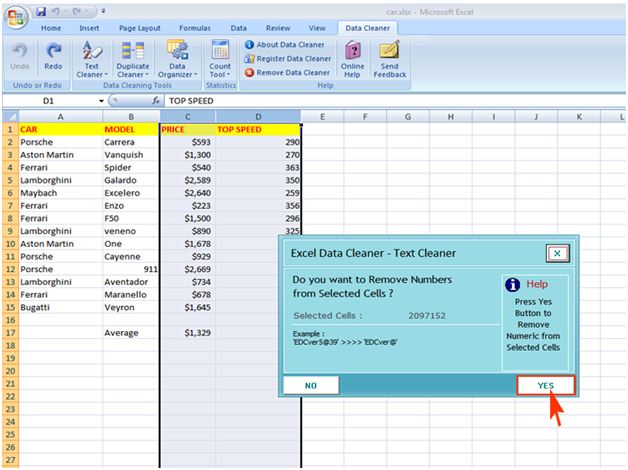Screen dimensions: 628x470
Task: Open the Duplicate Cleaner tool
Action: pyautogui.click(x=133, y=59)
